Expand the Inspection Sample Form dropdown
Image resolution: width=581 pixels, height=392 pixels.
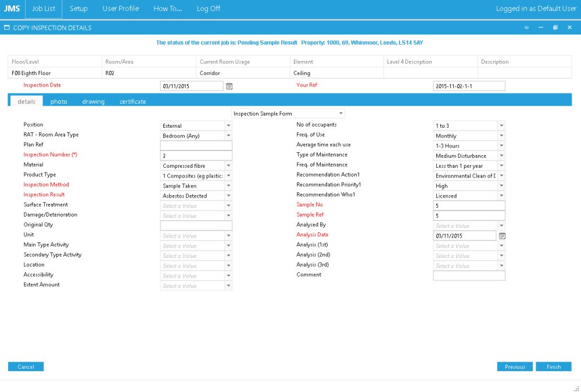pyautogui.click(x=340, y=113)
